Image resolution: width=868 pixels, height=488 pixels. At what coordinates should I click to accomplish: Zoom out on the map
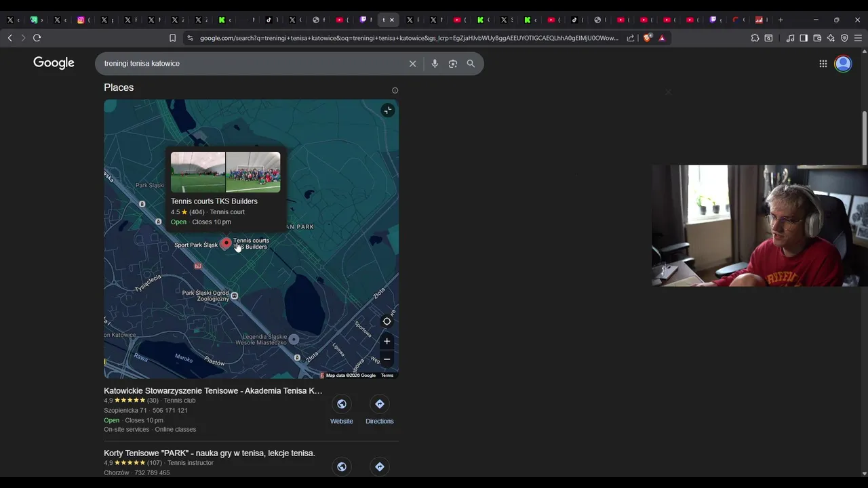[x=387, y=359]
